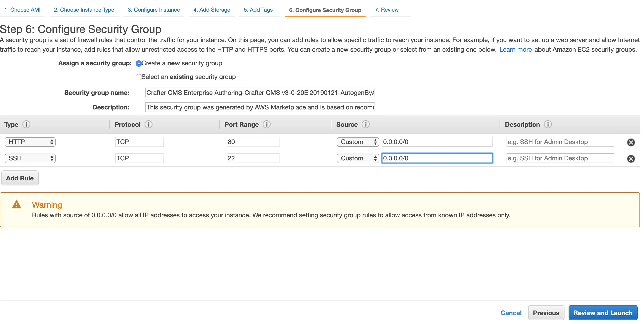Go to the 7. Review tab

click(x=386, y=10)
